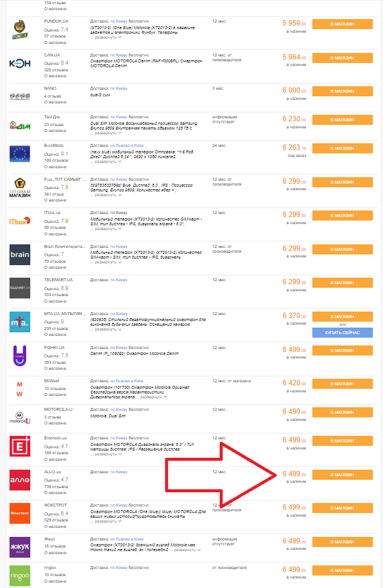The height and width of the screenshot is (588, 383).
Task: Open Eldorado.ua store name
Action: [x=55, y=438]
